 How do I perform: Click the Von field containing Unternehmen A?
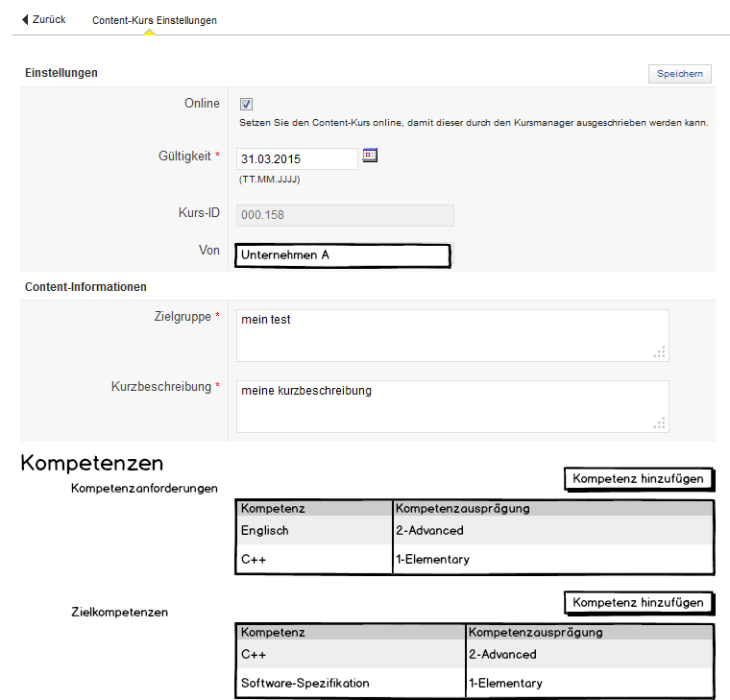pyautogui.click(x=342, y=255)
